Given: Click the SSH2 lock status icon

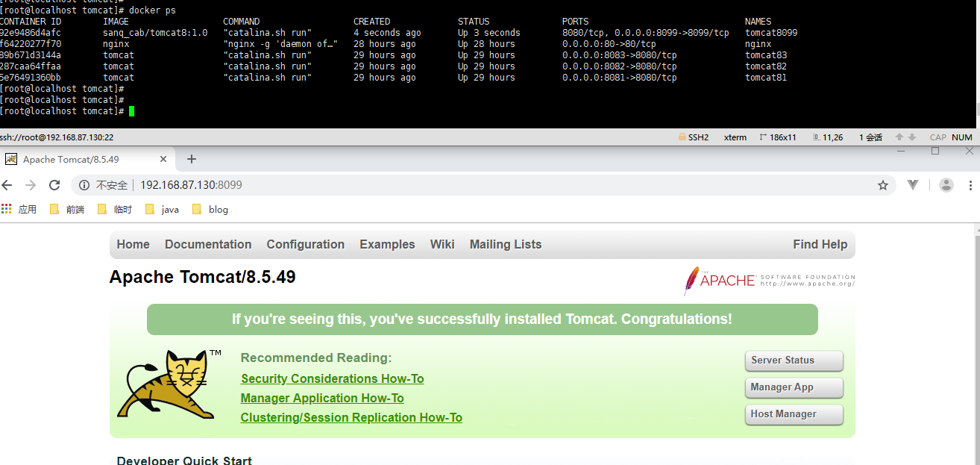Looking at the screenshot, I should pos(682,137).
